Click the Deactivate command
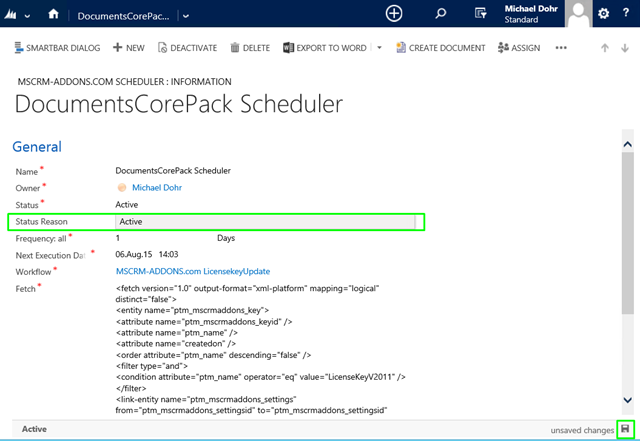Viewport: 640px width, 441px height. [187, 48]
